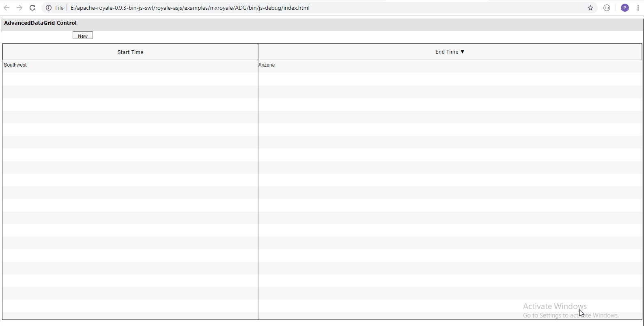Open the site information icon
The image size is (644, 326).
[49, 8]
